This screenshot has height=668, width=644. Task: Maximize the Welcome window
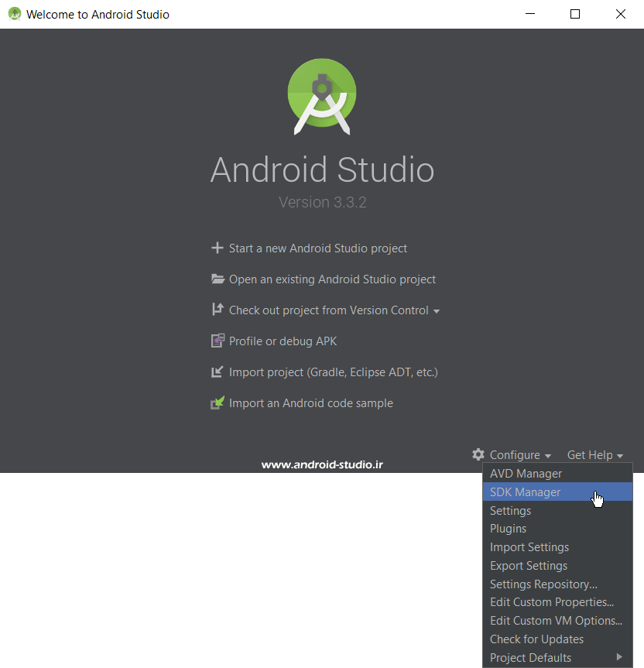tap(575, 14)
